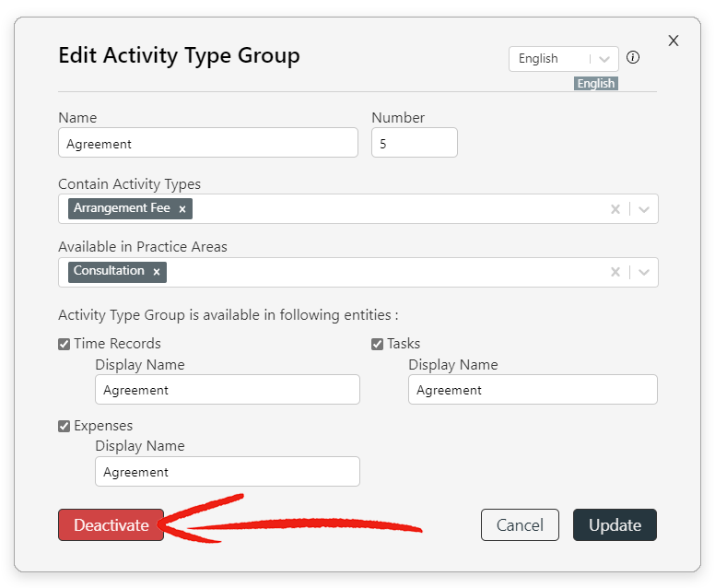
Task: Edit Expenses Display Name field
Action: coord(228,471)
